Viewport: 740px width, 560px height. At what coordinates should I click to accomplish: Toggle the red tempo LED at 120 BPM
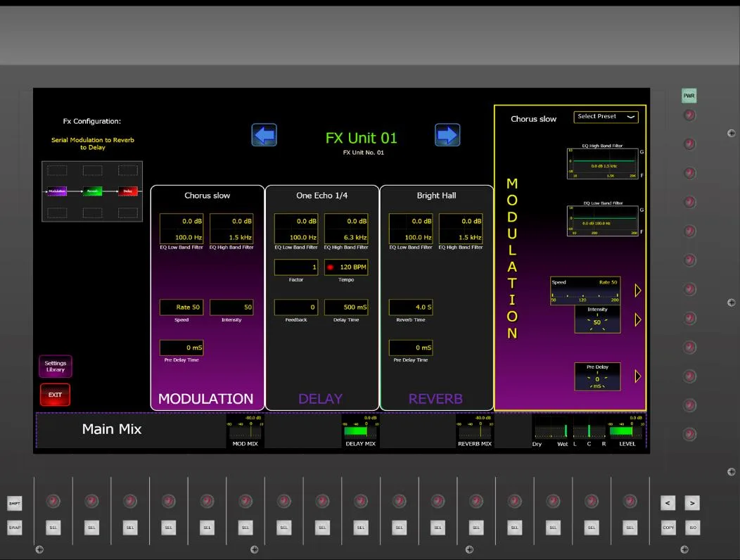331,267
